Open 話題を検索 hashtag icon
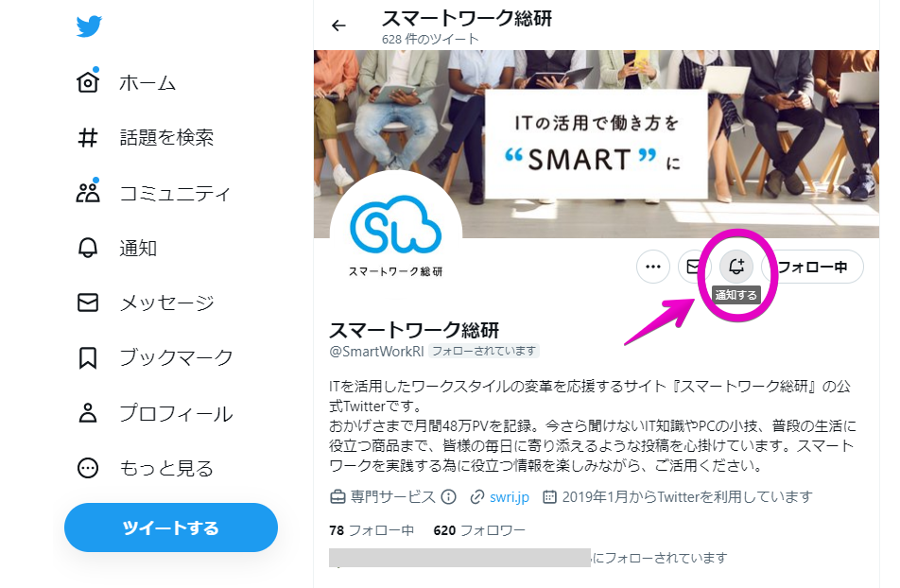Image resolution: width=900 pixels, height=588 pixels. point(88,138)
